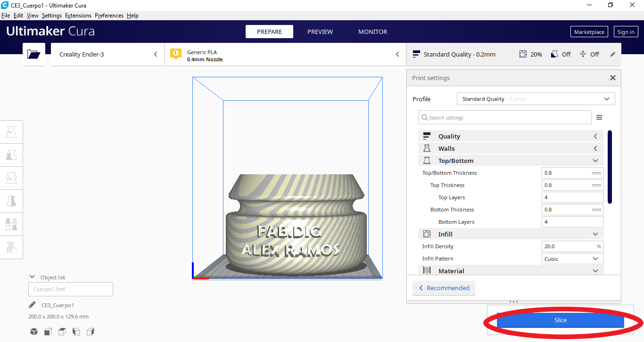
Task: Click the Cuerpo1.3mf object list entry
Action: 71,289
